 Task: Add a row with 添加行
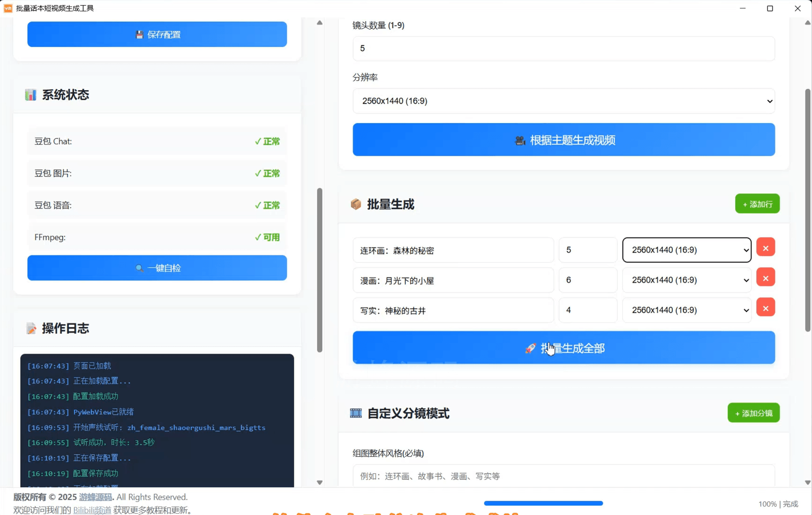pos(757,204)
